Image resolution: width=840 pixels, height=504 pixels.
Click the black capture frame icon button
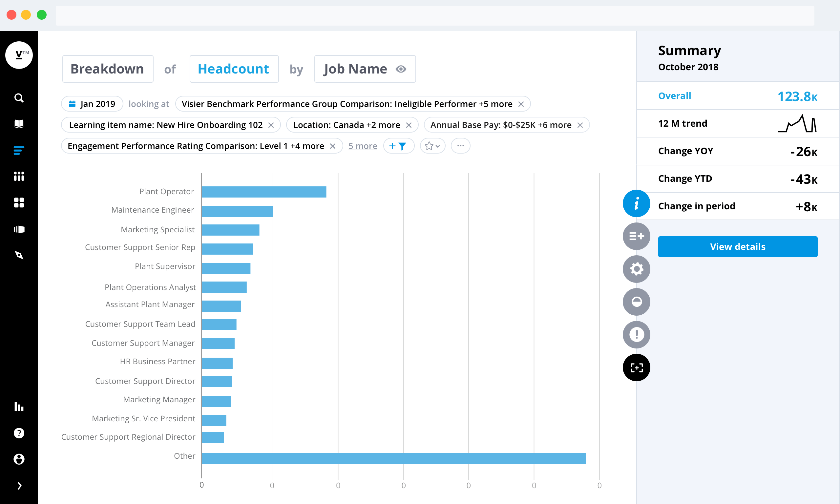[x=636, y=367]
